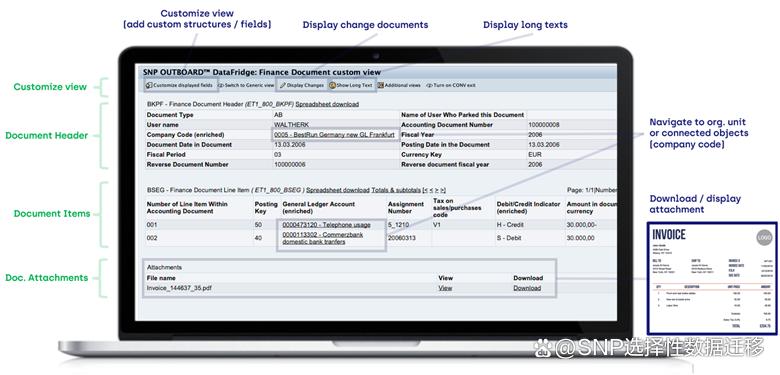Click the Document Type value AB
Viewport: 780px width, 375px height.
click(279, 115)
